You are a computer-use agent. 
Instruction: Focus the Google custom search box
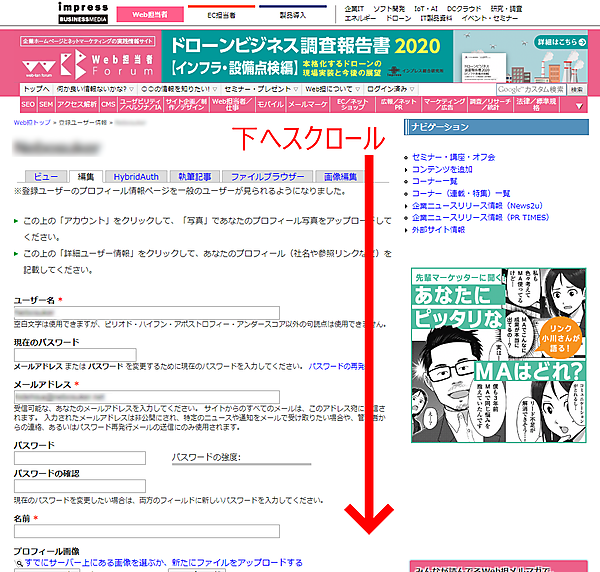tap(531, 89)
